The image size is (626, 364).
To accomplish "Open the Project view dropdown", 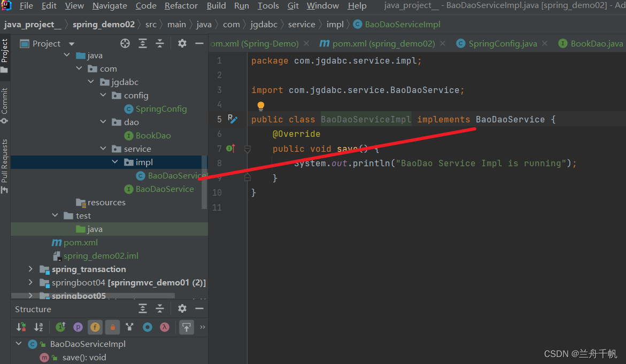I will coord(72,44).
